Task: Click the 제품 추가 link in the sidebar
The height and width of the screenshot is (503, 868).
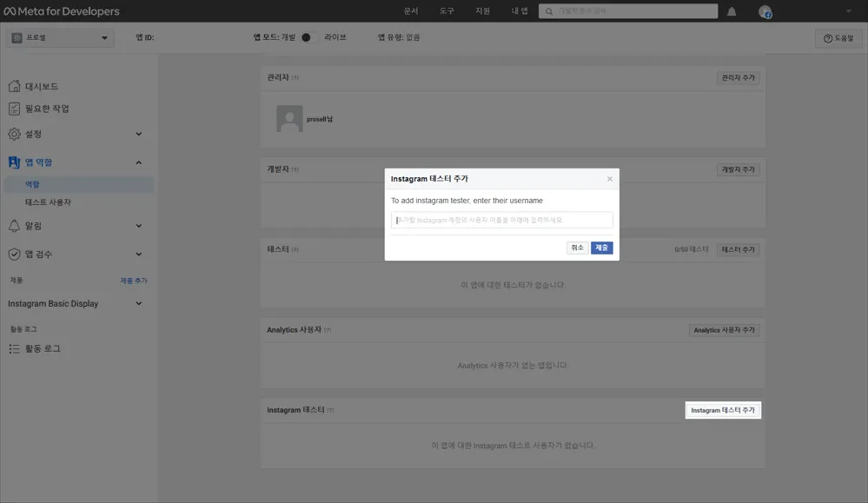Action: [x=134, y=281]
